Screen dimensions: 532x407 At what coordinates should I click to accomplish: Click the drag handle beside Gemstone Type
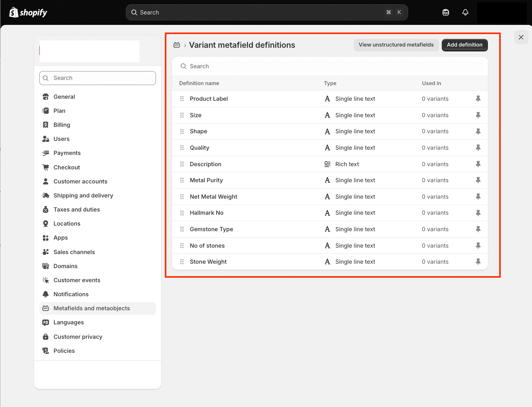(182, 229)
